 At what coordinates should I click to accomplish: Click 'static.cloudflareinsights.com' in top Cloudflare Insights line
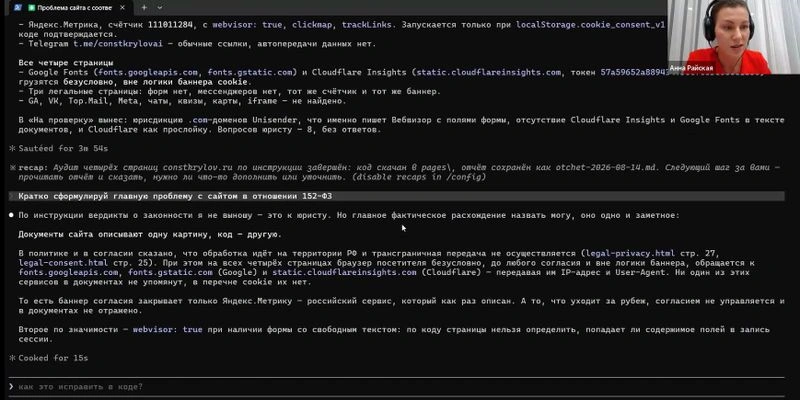click(x=489, y=72)
